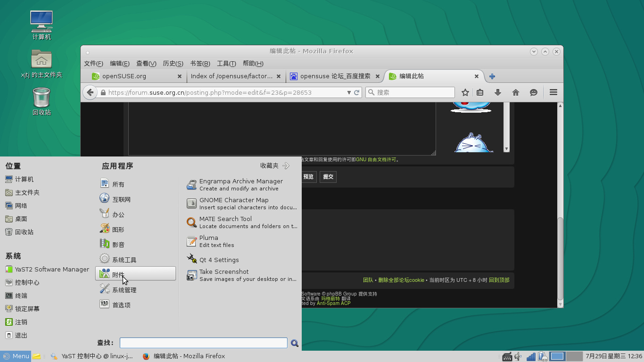
Task: Open URL history dropdown arrow
Action: click(x=349, y=92)
